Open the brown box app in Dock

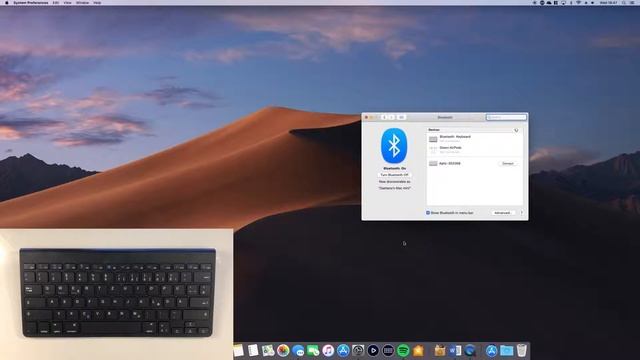point(440,351)
